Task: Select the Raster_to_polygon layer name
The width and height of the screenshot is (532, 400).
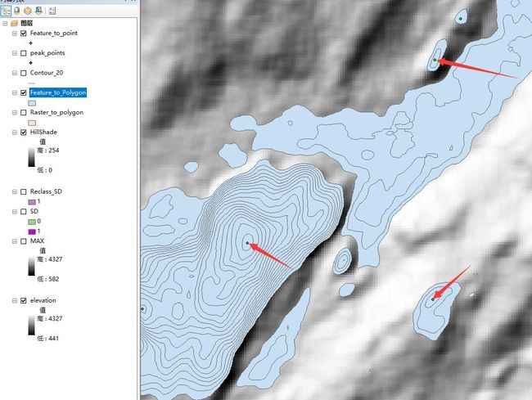Action: [56, 112]
